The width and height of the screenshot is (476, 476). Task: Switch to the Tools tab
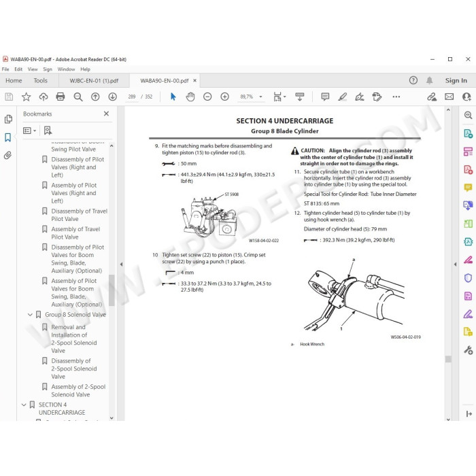click(40, 81)
